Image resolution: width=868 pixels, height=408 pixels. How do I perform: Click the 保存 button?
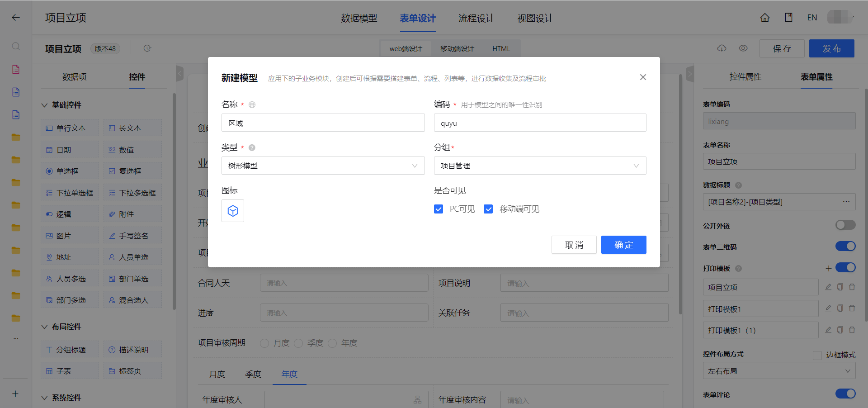(x=782, y=48)
